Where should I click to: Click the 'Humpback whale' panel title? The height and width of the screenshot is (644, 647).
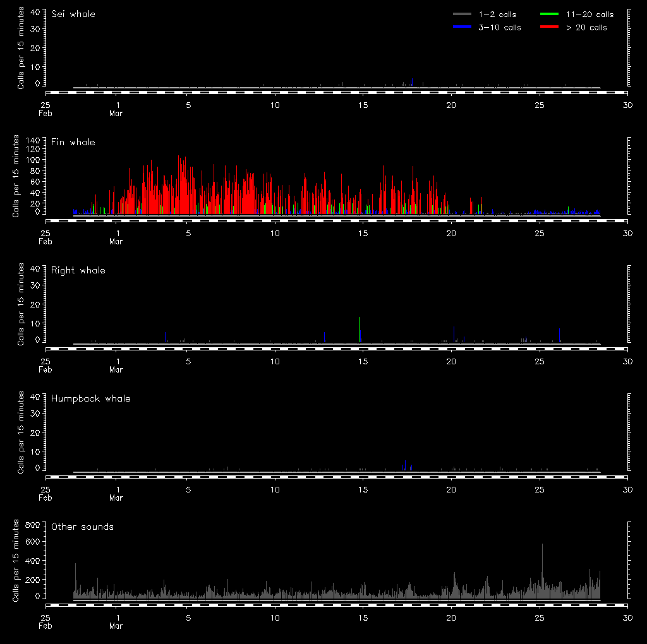click(x=91, y=398)
